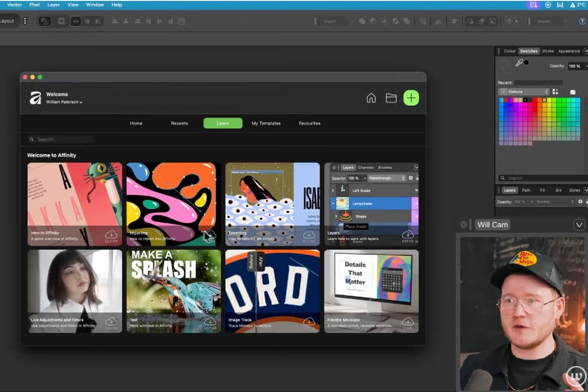Click the folder open-file icon in the Welcome header
The width and height of the screenshot is (588, 392).
[391, 98]
